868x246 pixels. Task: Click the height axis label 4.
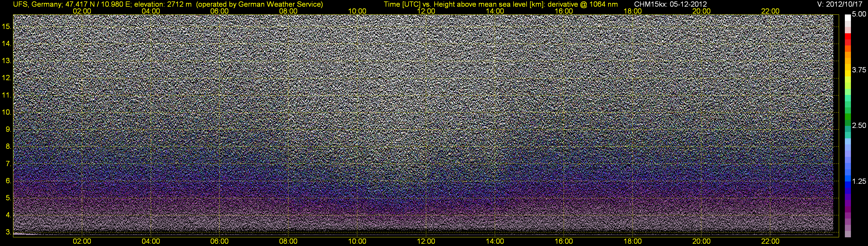8,215
